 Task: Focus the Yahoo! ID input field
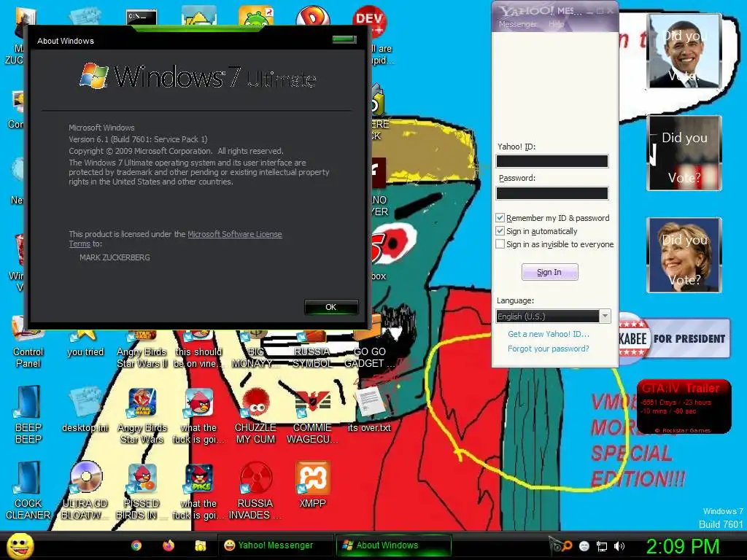point(552,161)
